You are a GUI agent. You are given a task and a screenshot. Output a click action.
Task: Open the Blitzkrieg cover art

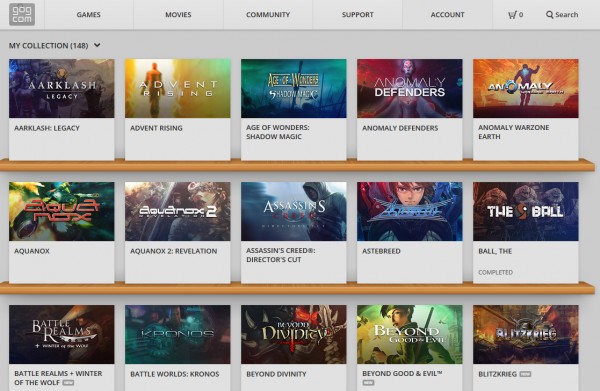click(526, 334)
